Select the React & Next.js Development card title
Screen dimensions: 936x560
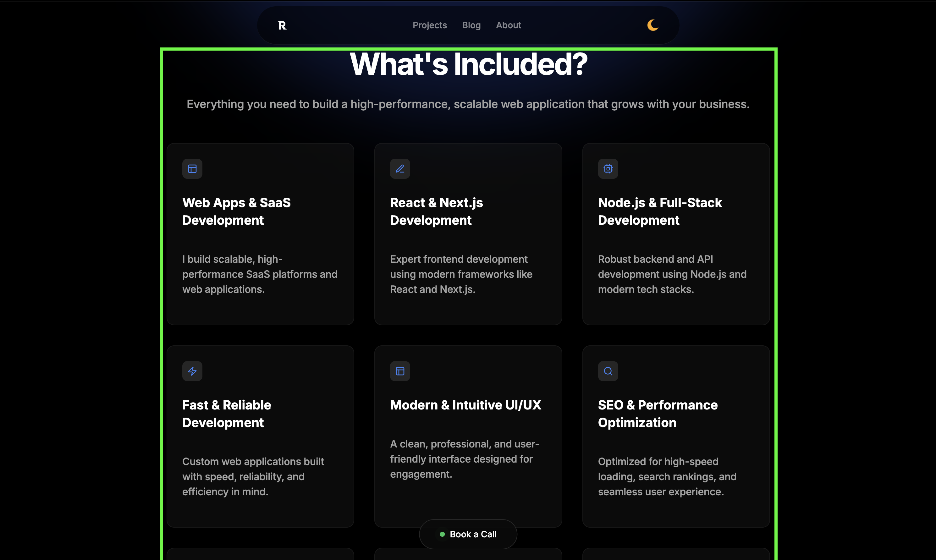436,211
